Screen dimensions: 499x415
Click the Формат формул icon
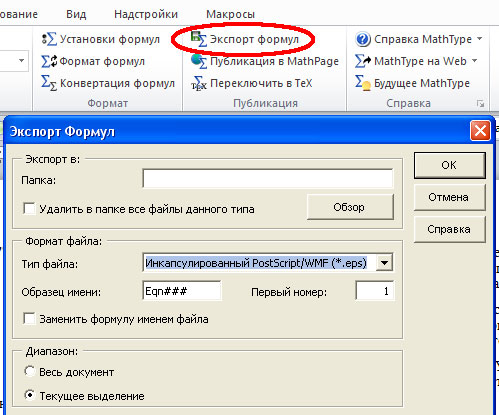coord(49,61)
